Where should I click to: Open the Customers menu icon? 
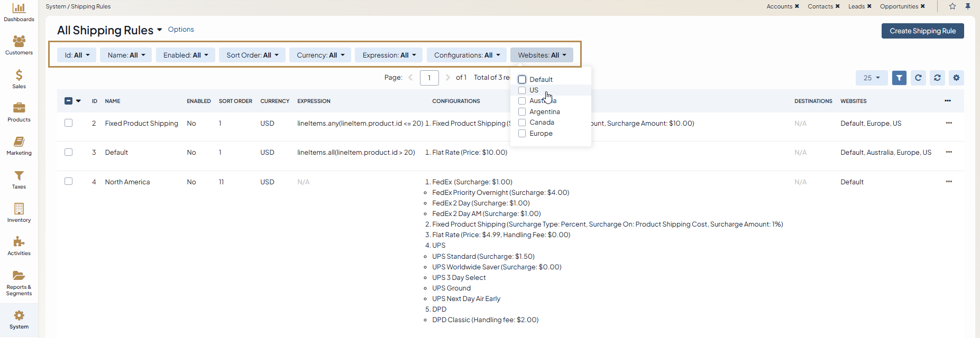(19, 41)
